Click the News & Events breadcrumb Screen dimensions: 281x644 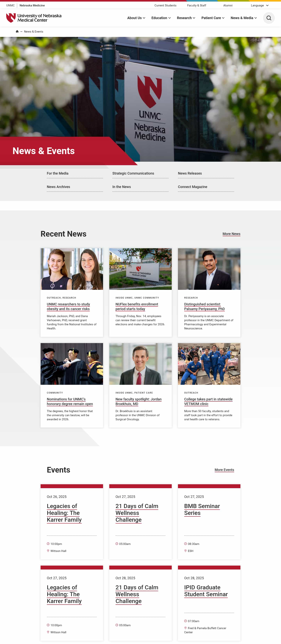[x=34, y=32]
